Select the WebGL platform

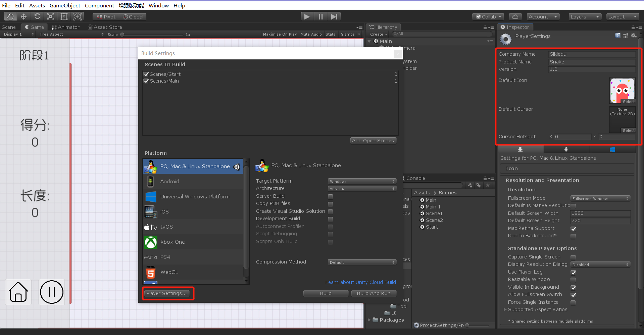pyautogui.click(x=193, y=272)
